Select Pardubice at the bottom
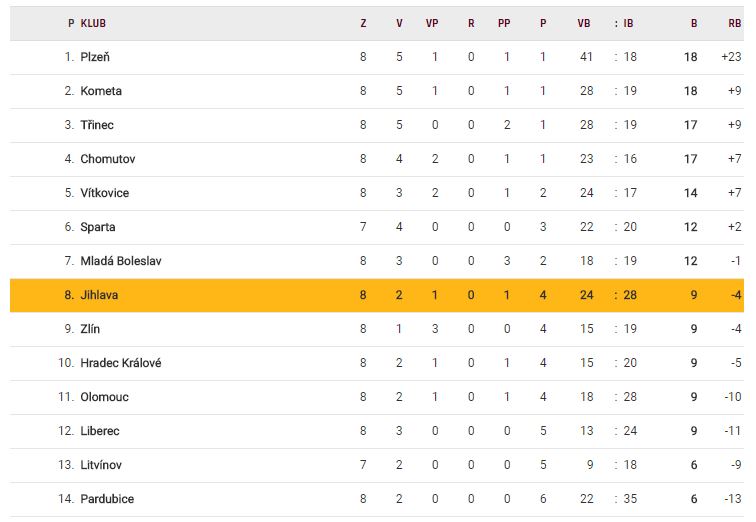This screenshot has width=756, height=522. (x=107, y=499)
